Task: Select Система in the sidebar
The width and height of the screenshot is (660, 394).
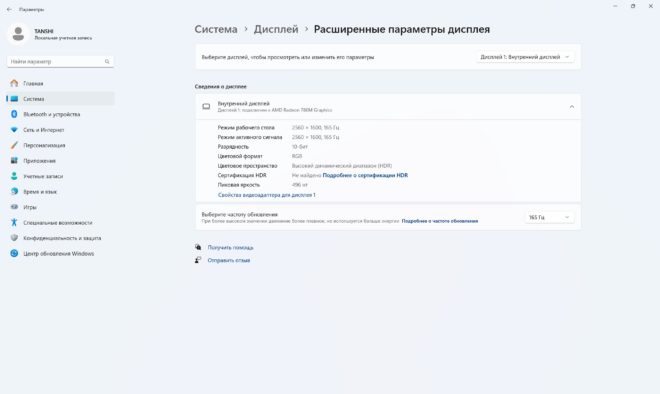Action: (x=61, y=99)
